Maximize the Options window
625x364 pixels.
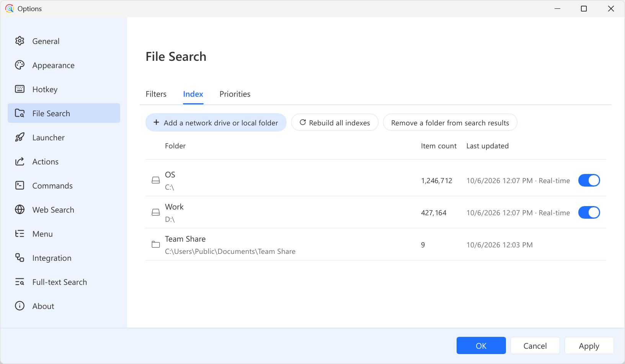tap(584, 8)
